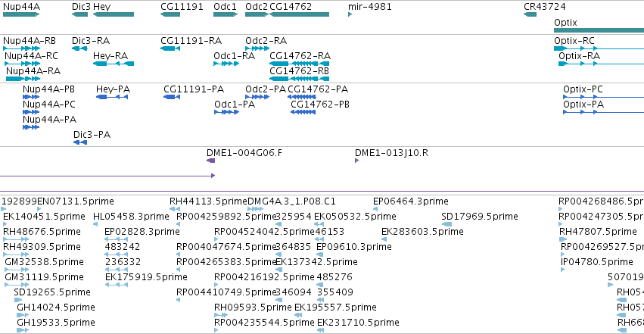This screenshot has height=334, width=644.
Task: Click the Nup44A gene label
Action: [21, 7]
